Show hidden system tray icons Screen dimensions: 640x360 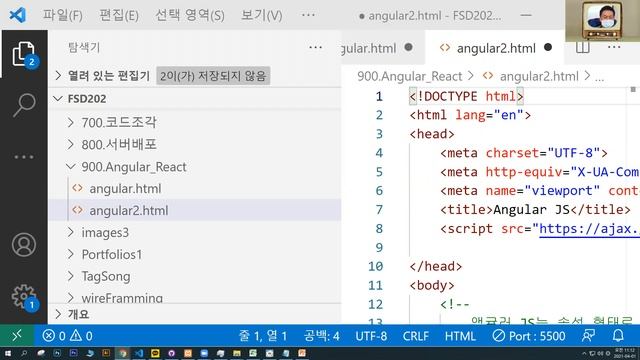point(584,353)
